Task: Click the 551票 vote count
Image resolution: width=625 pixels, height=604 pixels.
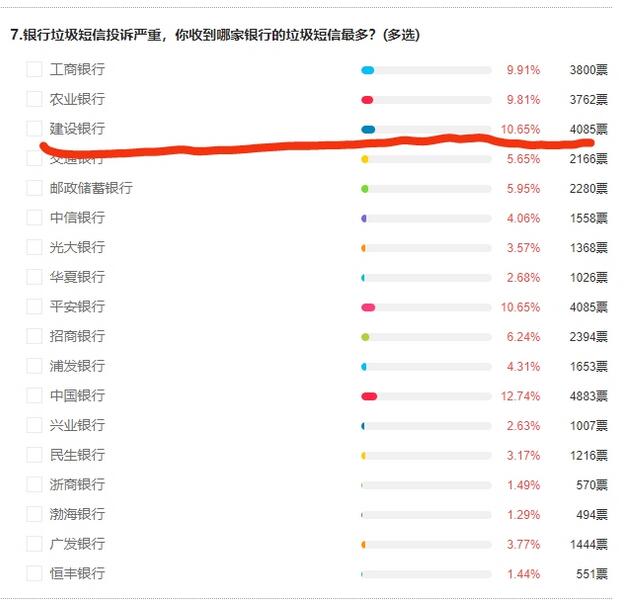Action: pyautogui.click(x=592, y=574)
